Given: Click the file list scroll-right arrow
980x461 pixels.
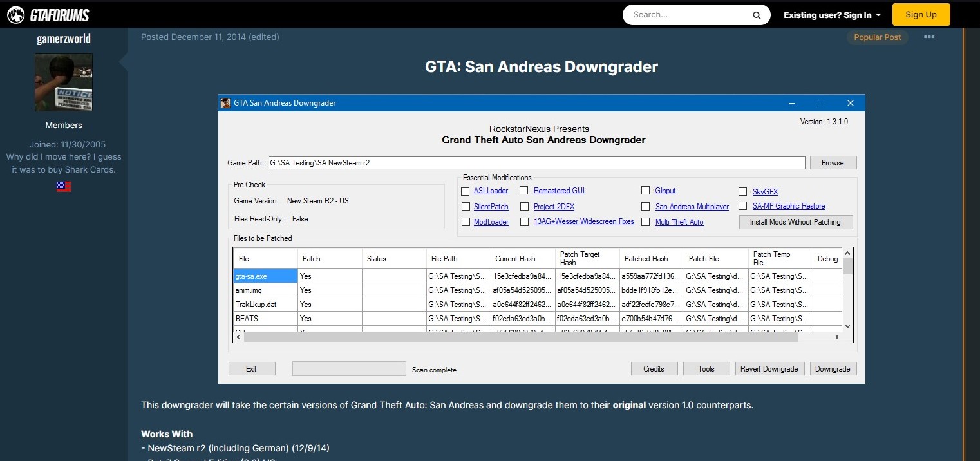Looking at the screenshot, I should click(836, 337).
